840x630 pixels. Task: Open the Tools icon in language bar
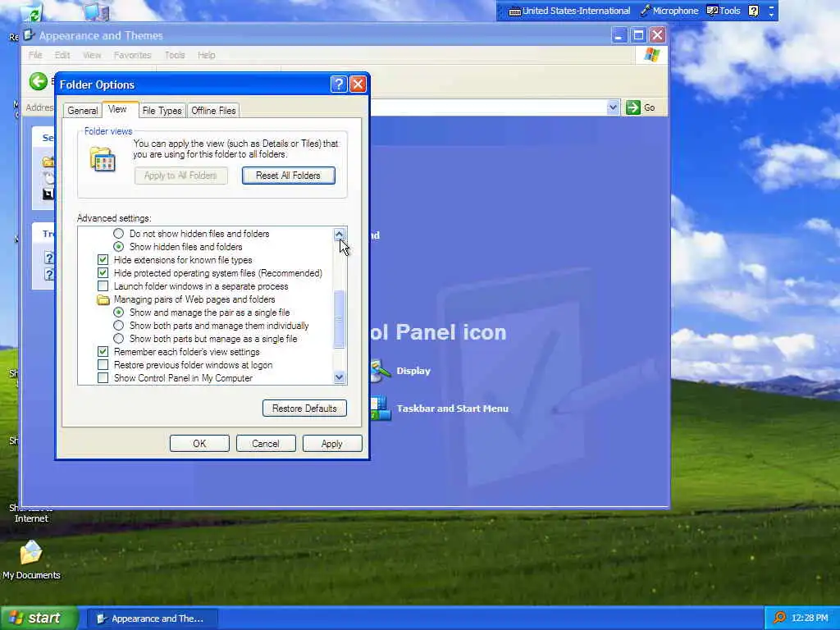pos(713,11)
